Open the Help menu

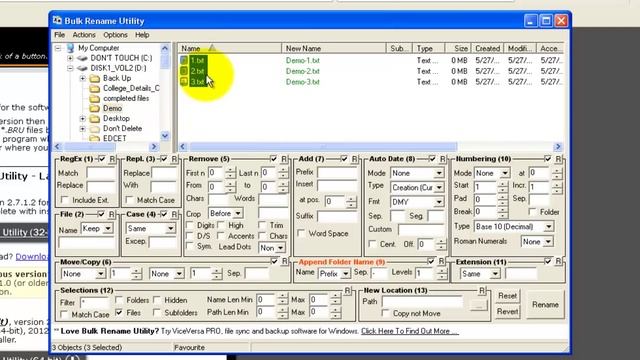[x=142, y=35]
